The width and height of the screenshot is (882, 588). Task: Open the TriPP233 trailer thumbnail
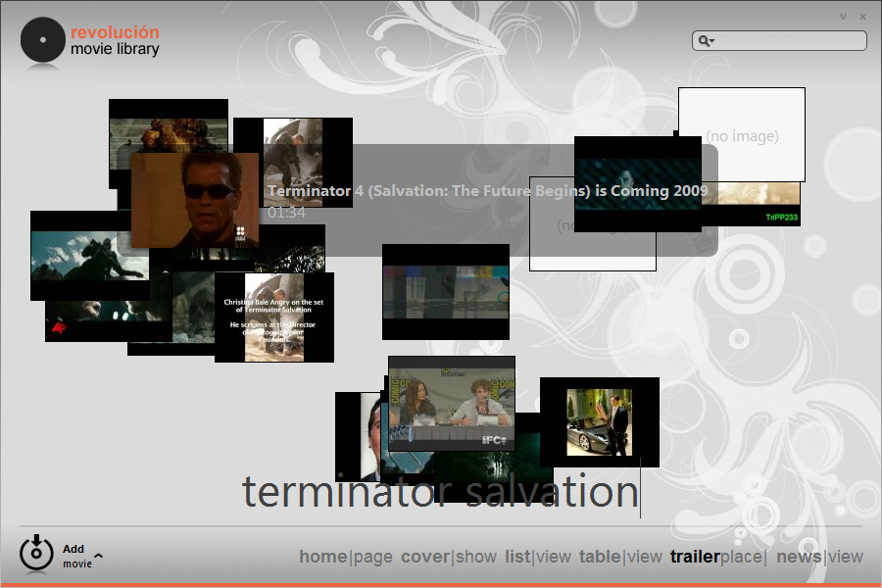coord(752,204)
